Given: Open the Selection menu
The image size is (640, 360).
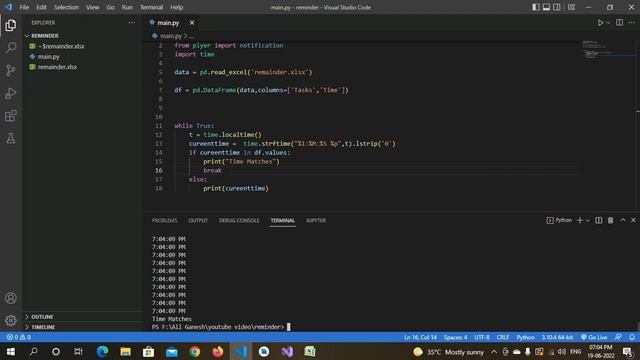Looking at the screenshot, I should (x=66, y=7).
